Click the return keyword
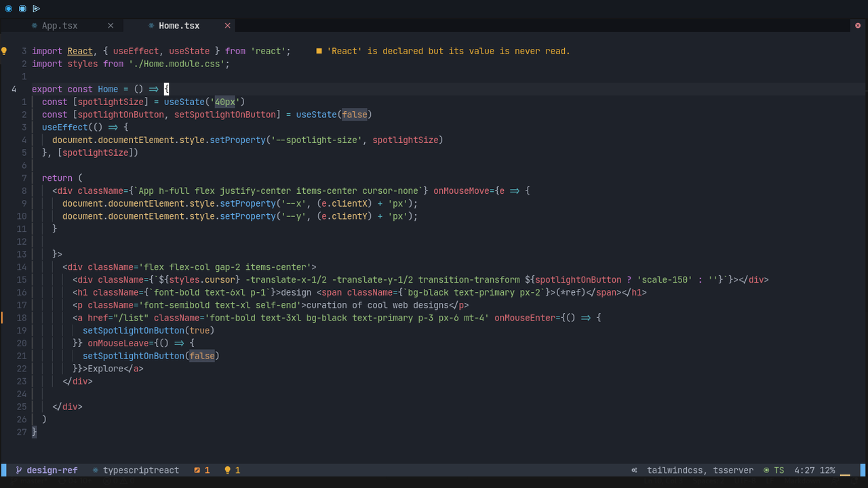The image size is (868, 488). tap(57, 178)
